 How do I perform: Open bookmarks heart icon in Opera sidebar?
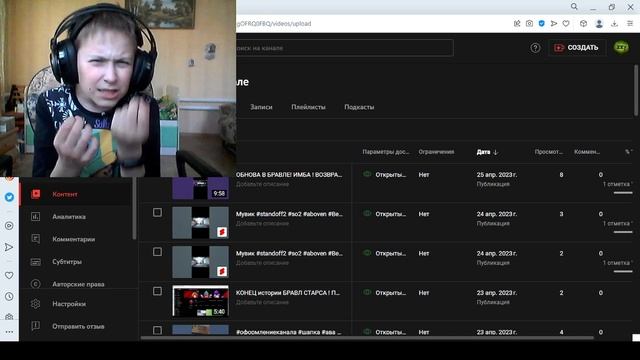coord(9,276)
